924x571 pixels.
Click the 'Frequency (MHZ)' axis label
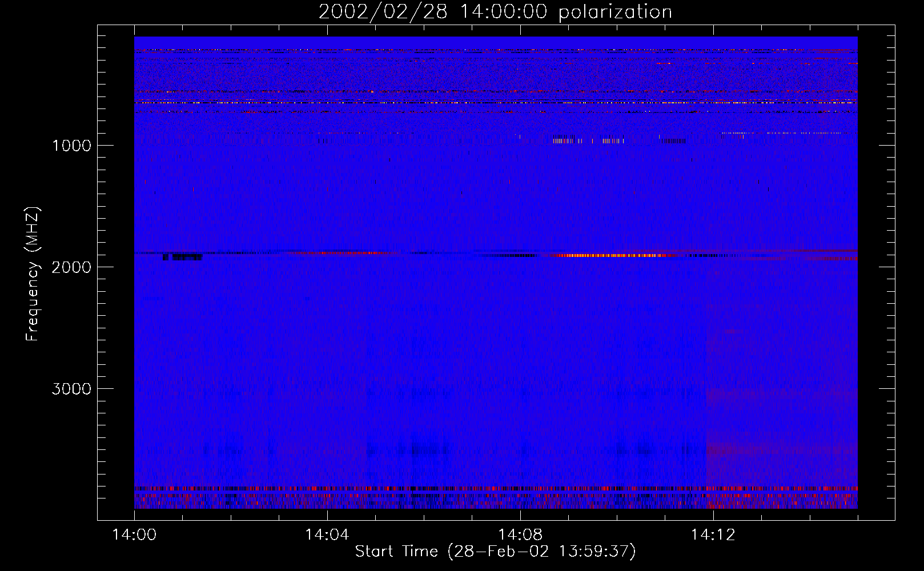tap(32, 274)
